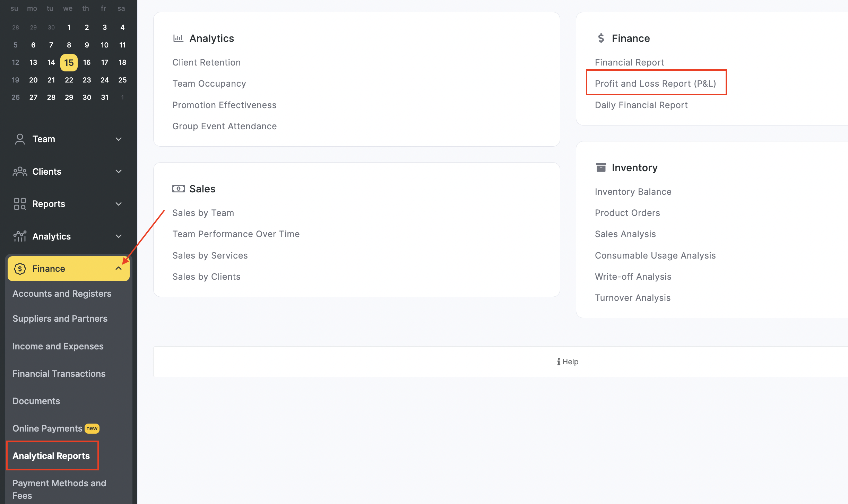This screenshot has height=504, width=848.
Task: Open Profit and Loss Report (P&L)
Action: (655, 84)
